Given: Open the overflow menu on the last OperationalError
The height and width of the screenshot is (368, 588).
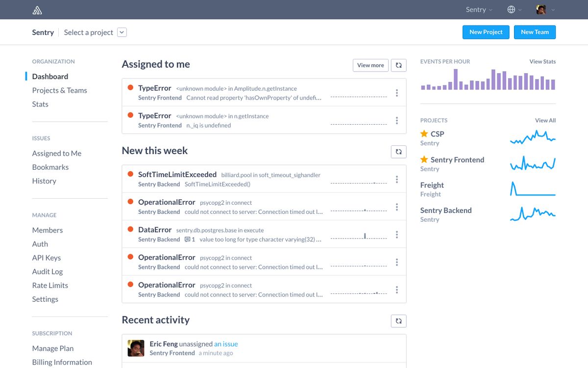Looking at the screenshot, I should [397, 289].
